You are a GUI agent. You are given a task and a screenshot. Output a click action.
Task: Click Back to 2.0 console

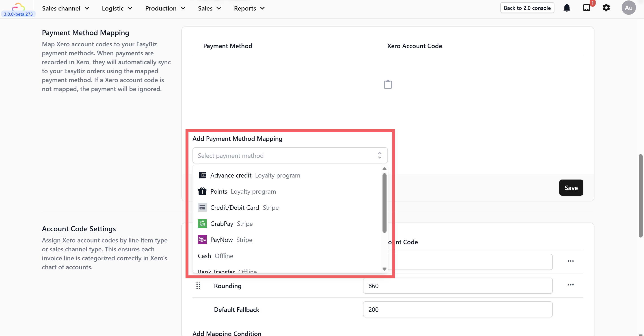pyautogui.click(x=527, y=8)
